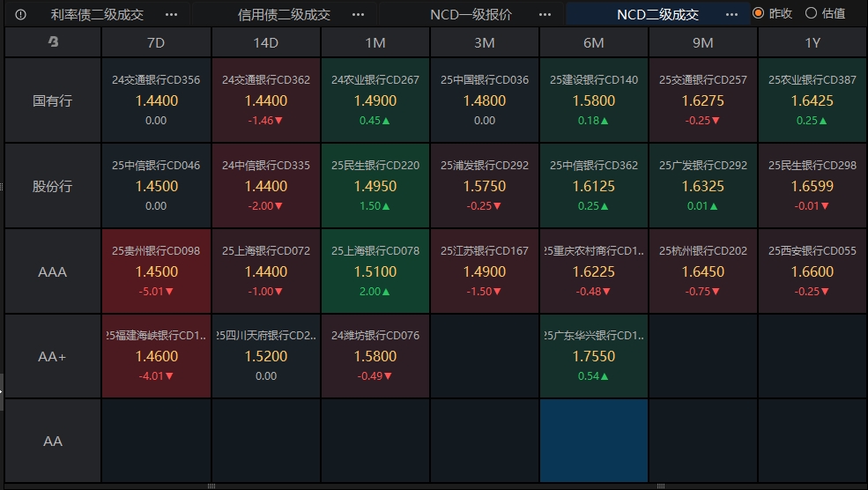Open the 25福建海峡银行 CD cell

point(156,356)
